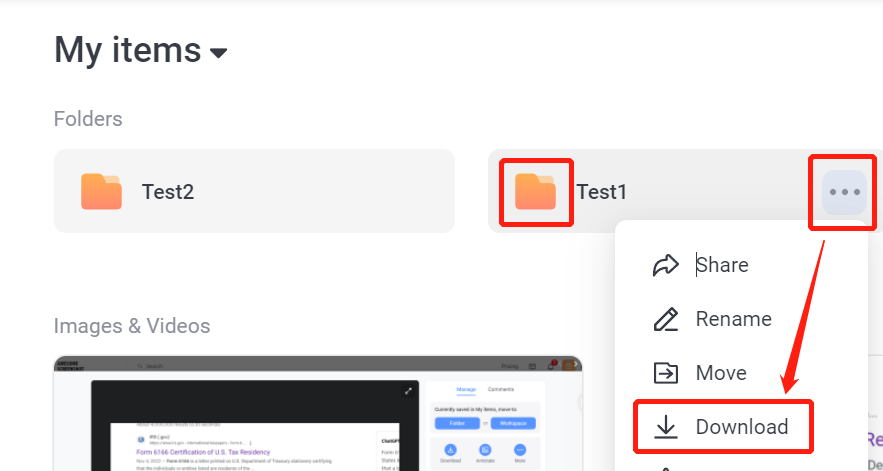Click the partially visible icon below Download

pyautogui.click(x=666, y=468)
